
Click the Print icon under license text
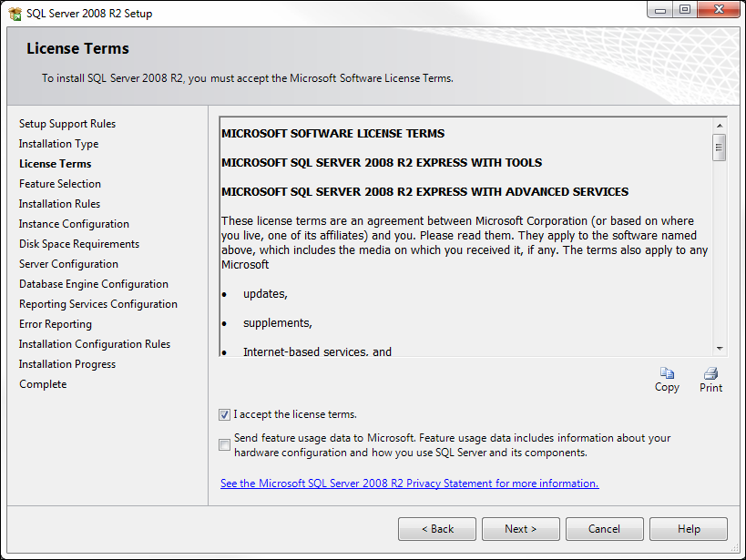point(710,372)
